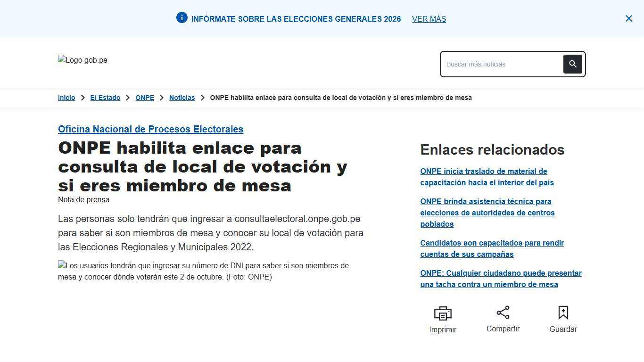Image resolution: width=644 pixels, height=362 pixels.
Task: Select the search magnifier icon
Action: pos(572,64)
